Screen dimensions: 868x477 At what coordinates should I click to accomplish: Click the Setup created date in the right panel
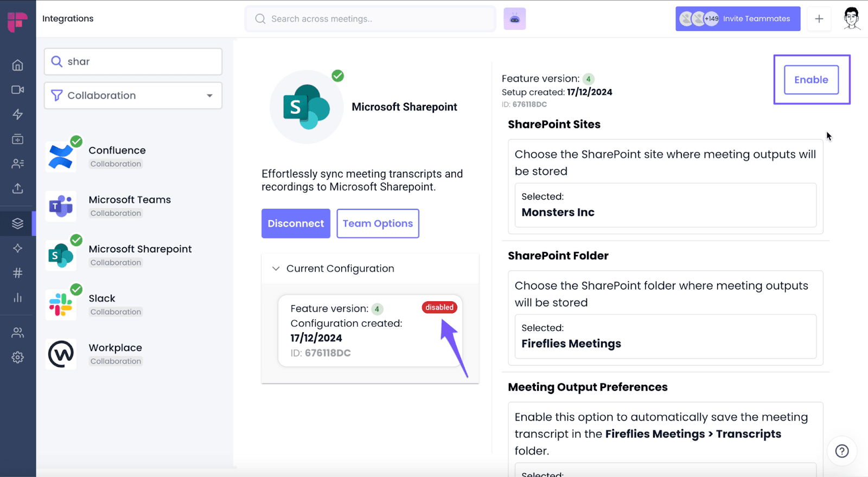tap(590, 92)
